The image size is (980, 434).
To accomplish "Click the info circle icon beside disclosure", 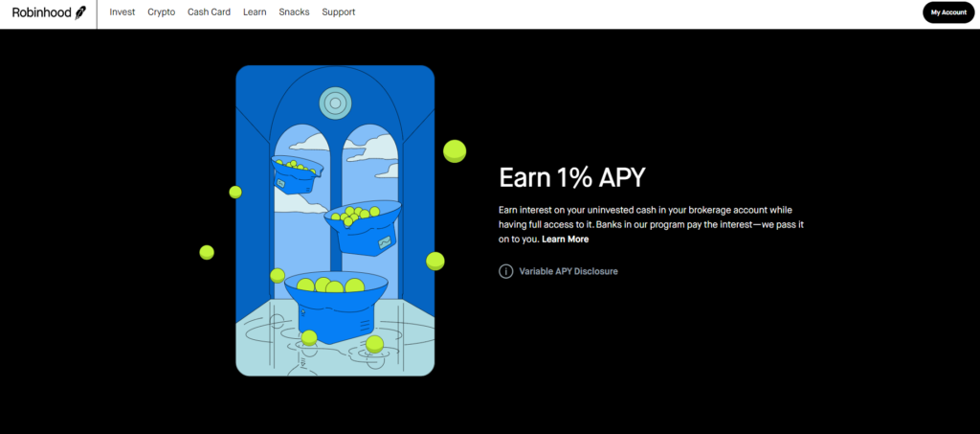I will [505, 271].
